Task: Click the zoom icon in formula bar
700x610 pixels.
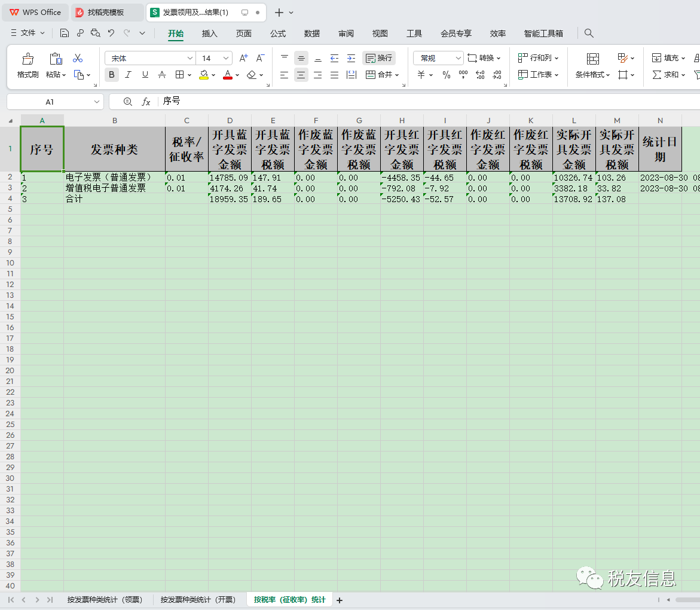Action: pos(128,102)
